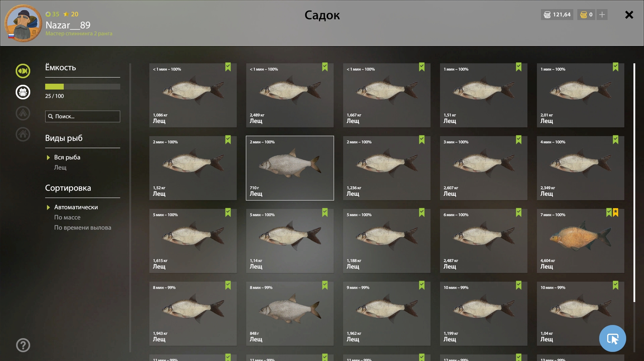Click the Поиск search field
This screenshot has width=644, height=361.
[x=83, y=116]
